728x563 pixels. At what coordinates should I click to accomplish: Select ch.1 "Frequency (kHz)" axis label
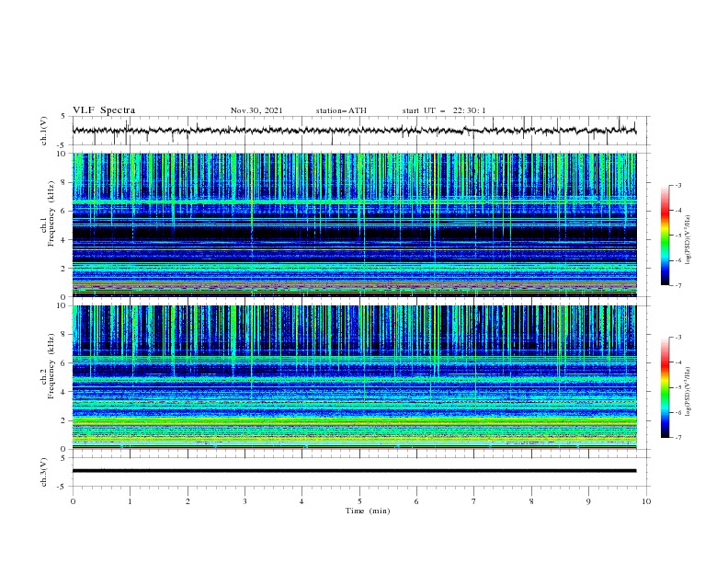click(x=51, y=215)
